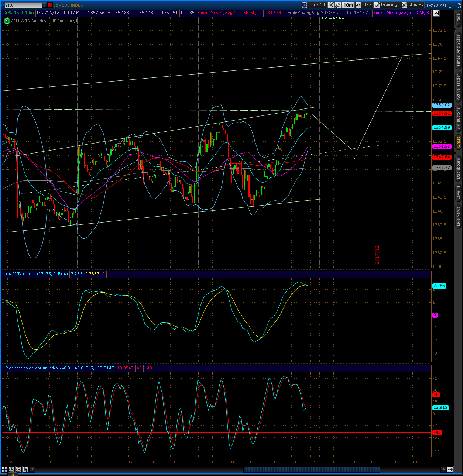Switch to the Big Buttons tab
The height and width of the screenshot is (476, 463).
pos(458,118)
